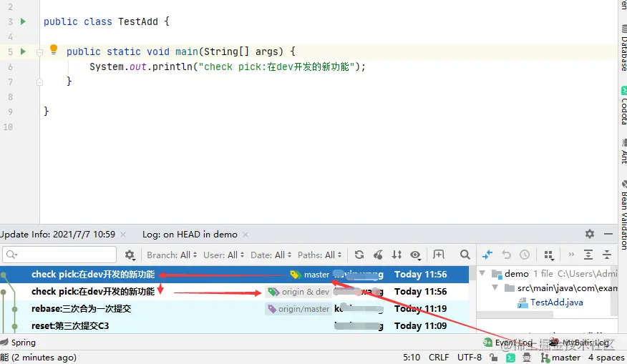Open the yellow lightbulb intention actions
Screen dimensions: 627x364
pos(53,49)
